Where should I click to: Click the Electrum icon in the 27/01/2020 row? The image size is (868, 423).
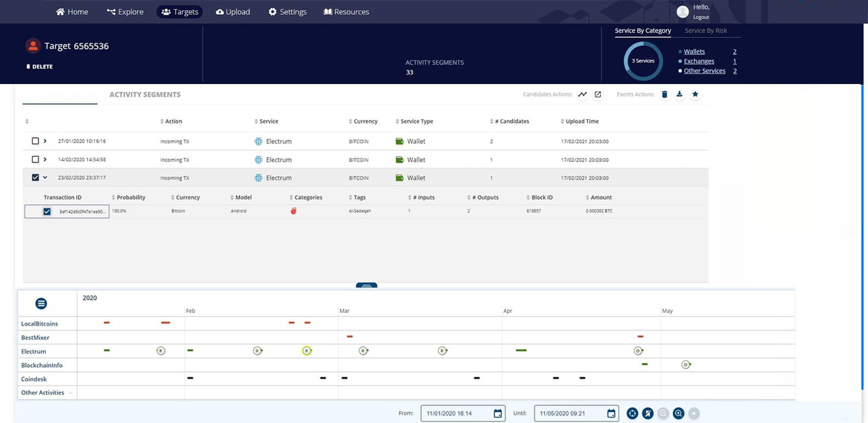coord(258,141)
